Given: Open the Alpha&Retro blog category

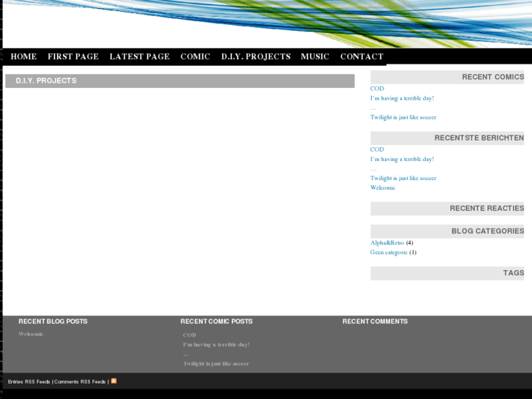Looking at the screenshot, I should click(x=387, y=243).
